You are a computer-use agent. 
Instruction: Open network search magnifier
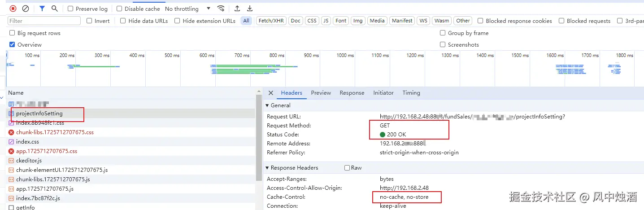[x=54, y=9]
